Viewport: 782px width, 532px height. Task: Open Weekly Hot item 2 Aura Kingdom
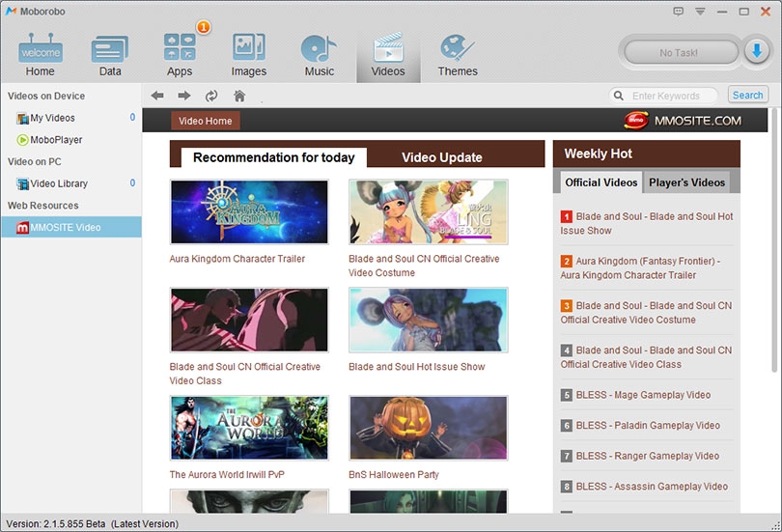click(640, 267)
